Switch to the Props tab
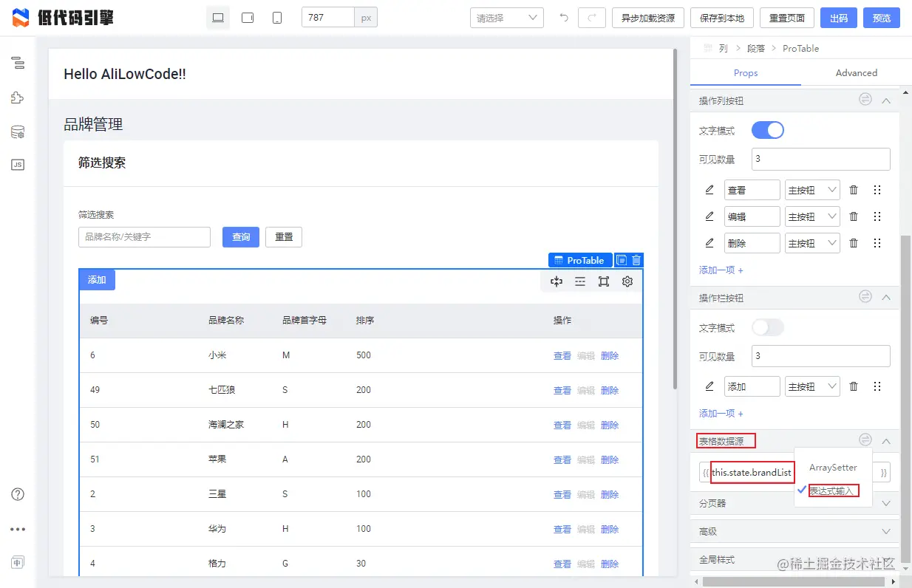 (x=746, y=73)
